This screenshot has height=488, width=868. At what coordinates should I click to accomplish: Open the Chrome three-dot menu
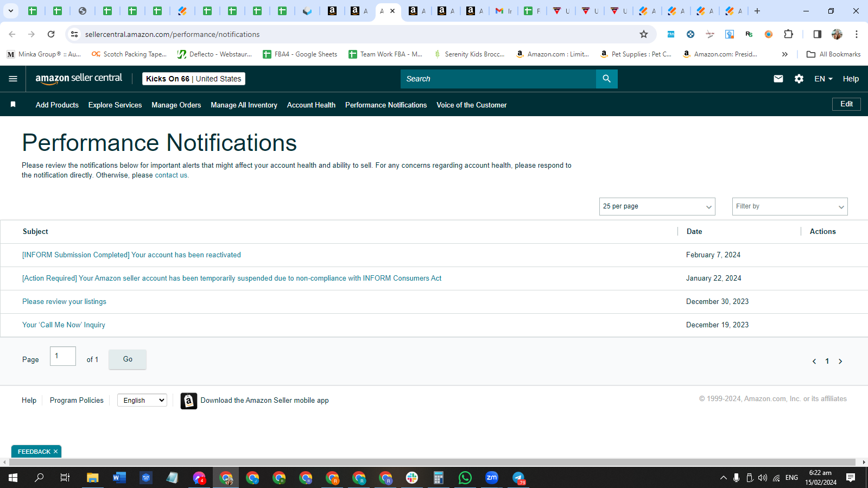coord(857,34)
